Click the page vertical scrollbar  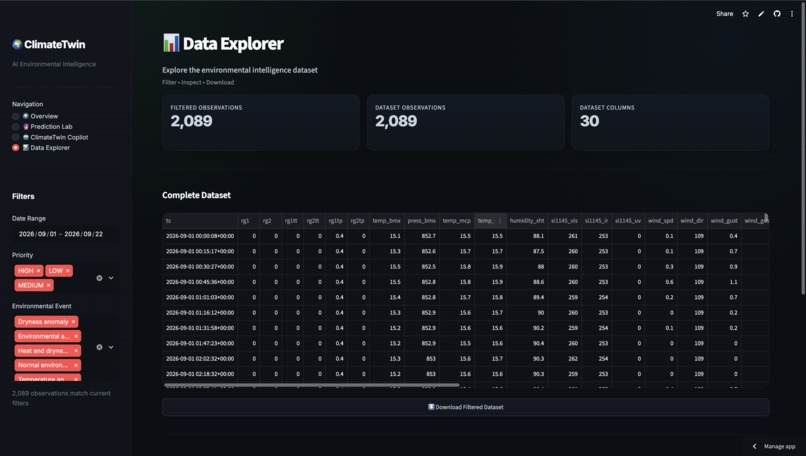[803, 149]
